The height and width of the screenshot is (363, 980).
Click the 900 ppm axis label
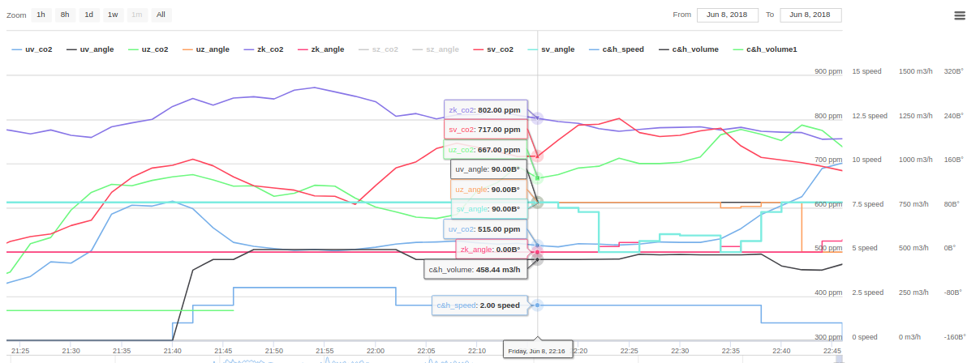pos(828,71)
